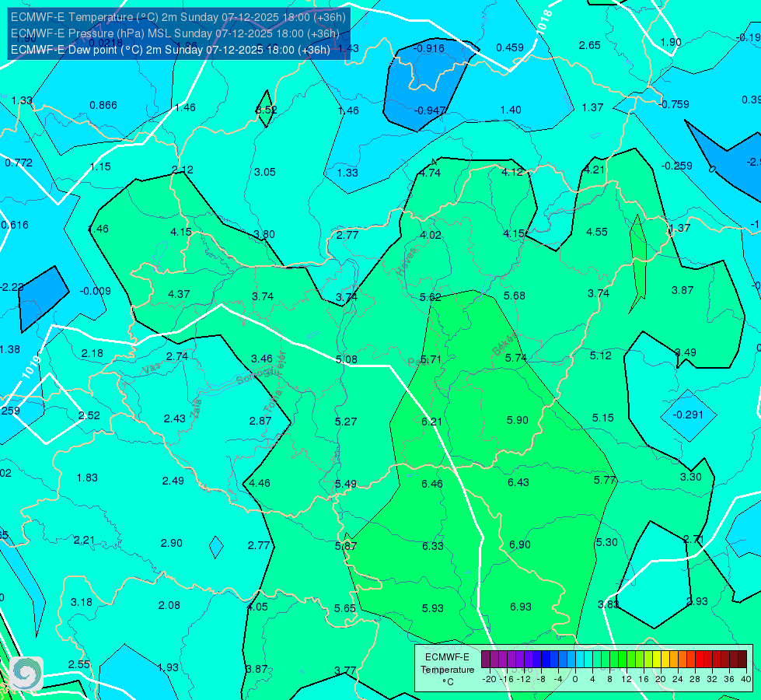
Task: Click the 2.55 temperature value
Action: point(79,664)
